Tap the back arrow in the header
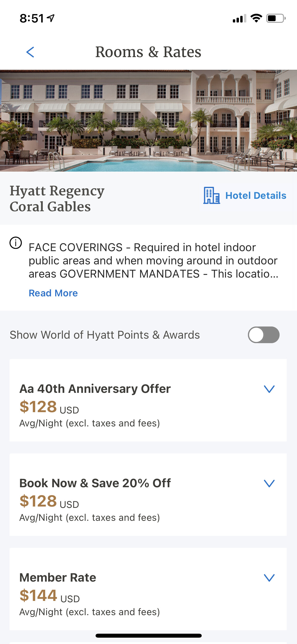The width and height of the screenshot is (297, 644). coord(30,52)
